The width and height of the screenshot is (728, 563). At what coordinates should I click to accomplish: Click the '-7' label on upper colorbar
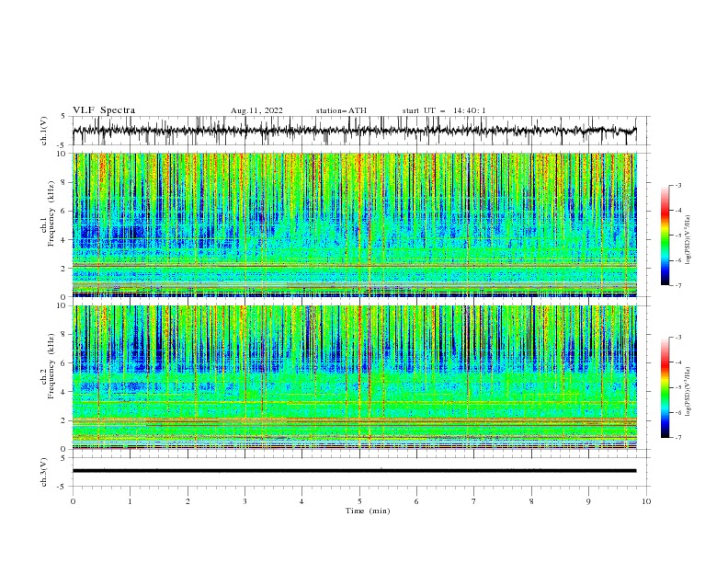pyautogui.click(x=677, y=285)
